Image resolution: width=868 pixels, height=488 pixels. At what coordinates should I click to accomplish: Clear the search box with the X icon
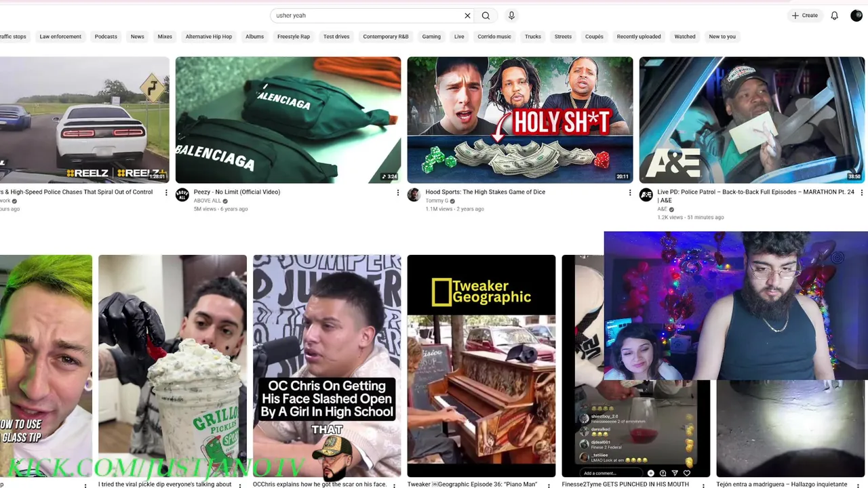(x=467, y=16)
